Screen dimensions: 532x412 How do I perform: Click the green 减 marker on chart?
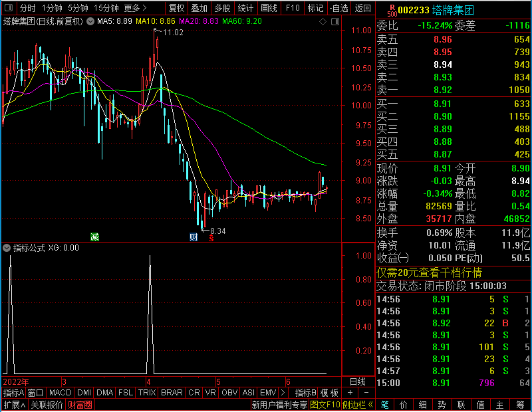coord(94,237)
